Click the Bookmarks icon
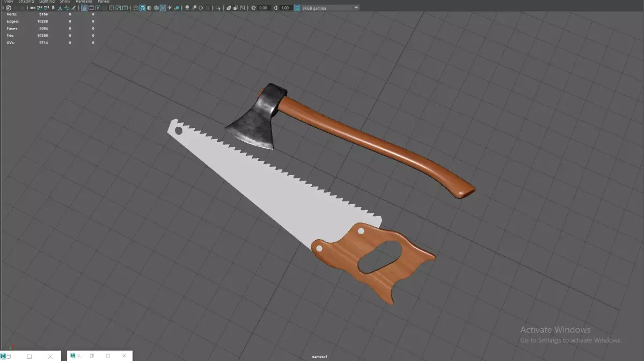 (x=53, y=8)
